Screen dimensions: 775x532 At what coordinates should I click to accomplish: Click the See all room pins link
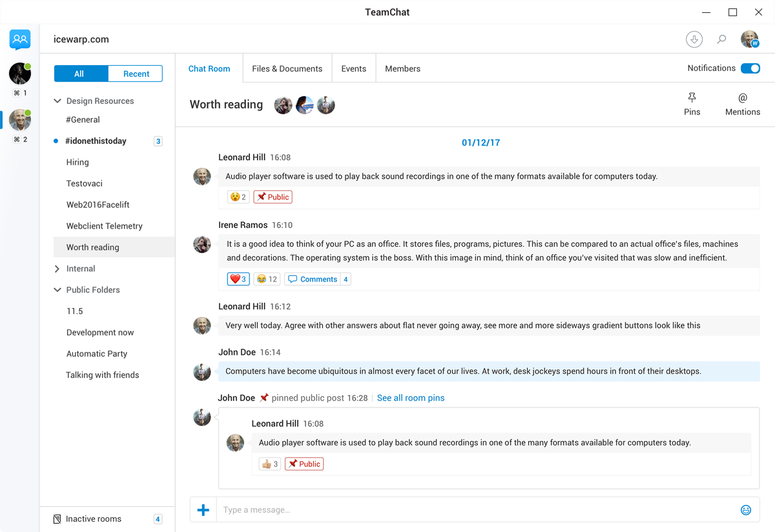(411, 398)
